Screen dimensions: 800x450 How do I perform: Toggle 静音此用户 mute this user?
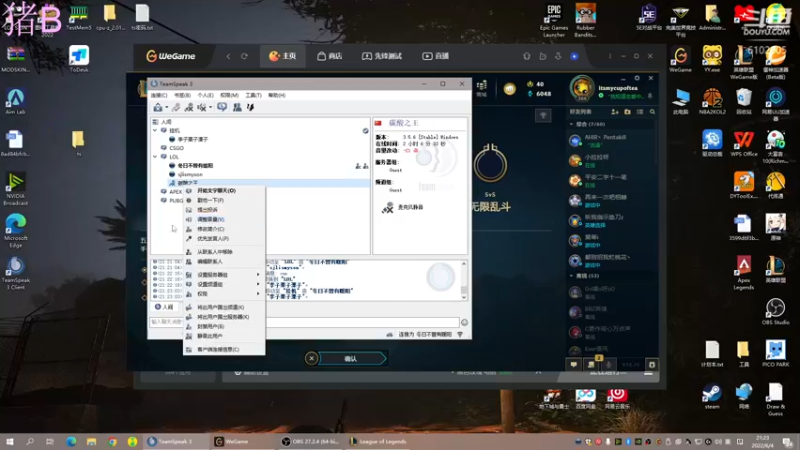pyautogui.click(x=224, y=336)
